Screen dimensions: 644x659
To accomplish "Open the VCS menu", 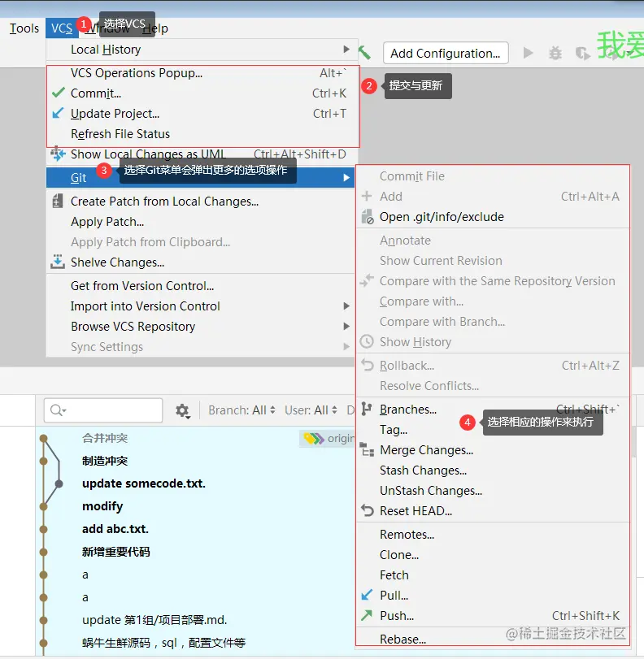I will click(x=62, y=28).
